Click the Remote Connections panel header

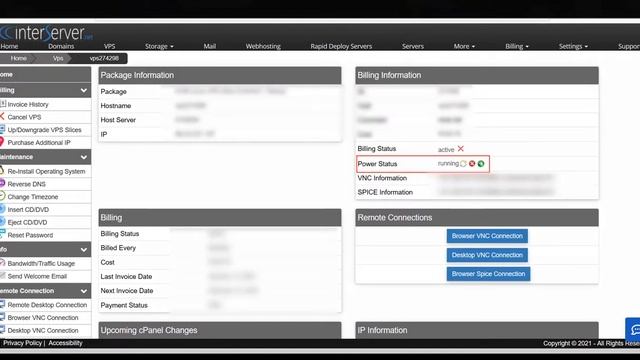(477, 218)
